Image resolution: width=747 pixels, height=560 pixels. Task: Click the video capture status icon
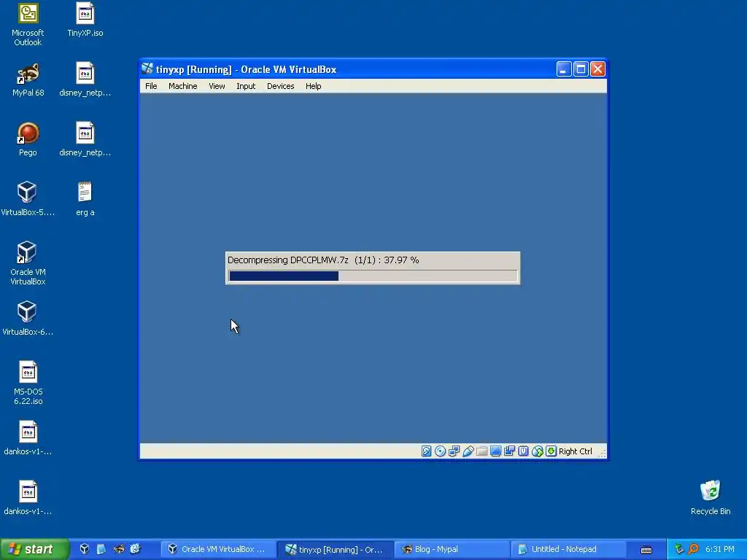pos(509,451)
